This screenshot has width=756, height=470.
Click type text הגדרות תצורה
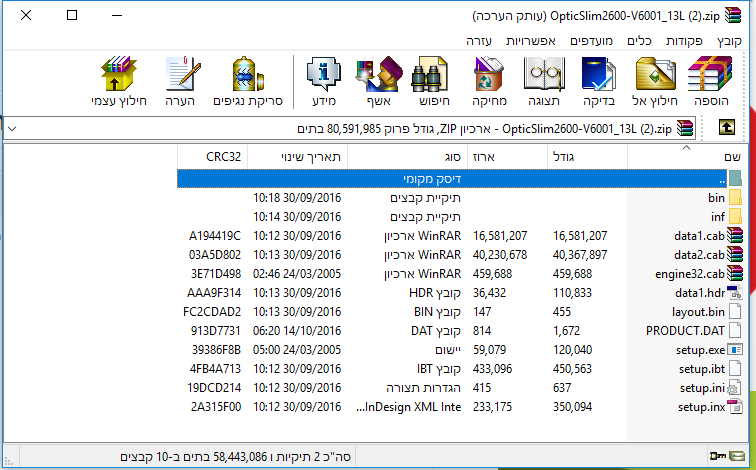[x=423, y=388]
